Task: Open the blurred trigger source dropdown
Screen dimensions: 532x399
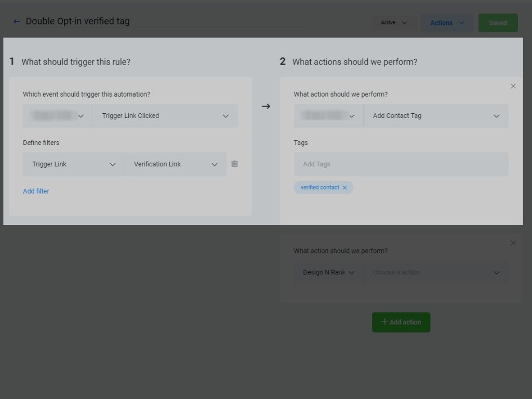Action: [x=58, y=116]
